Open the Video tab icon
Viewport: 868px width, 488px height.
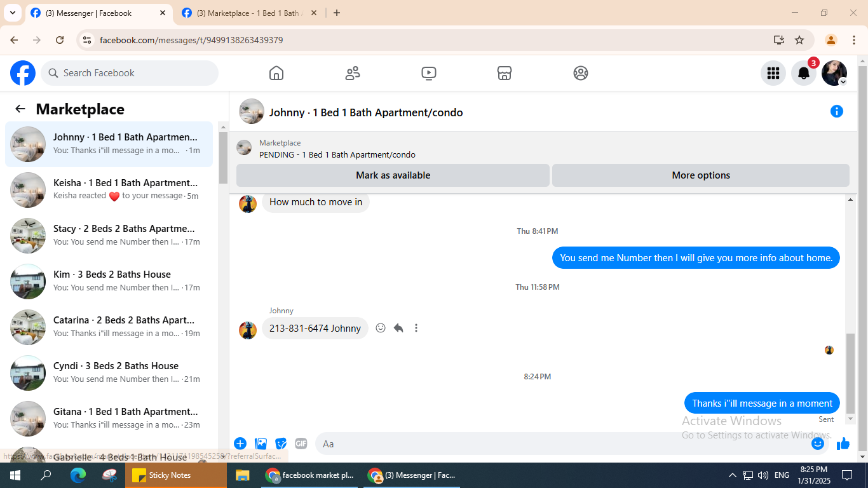click(429, 73)
